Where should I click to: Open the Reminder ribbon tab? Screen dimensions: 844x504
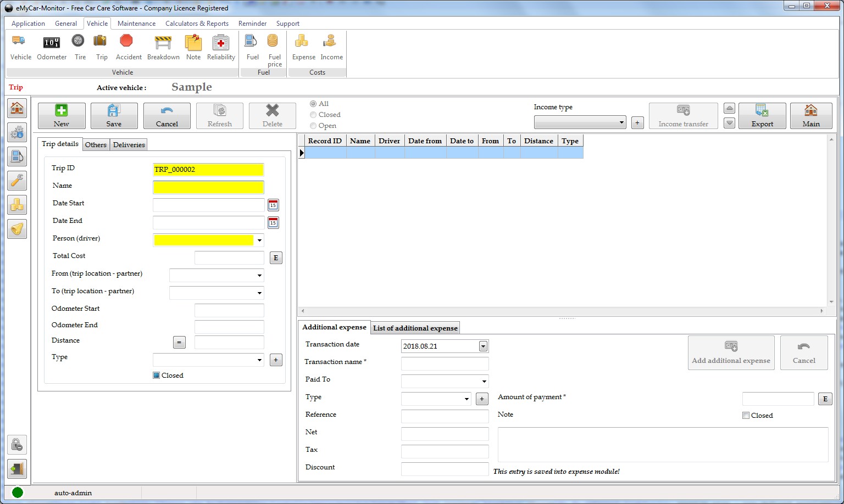[252, 24]
